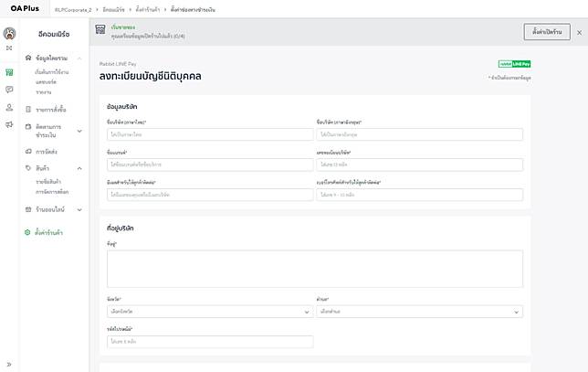
Task: Select ตั้งค่าร้านค้า in the sidebar
Action: pos(48,232)
